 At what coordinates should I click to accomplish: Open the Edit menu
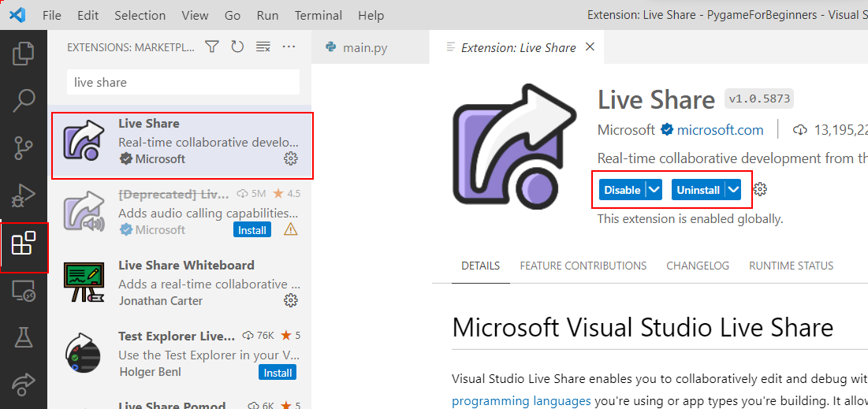click(88, 15)
